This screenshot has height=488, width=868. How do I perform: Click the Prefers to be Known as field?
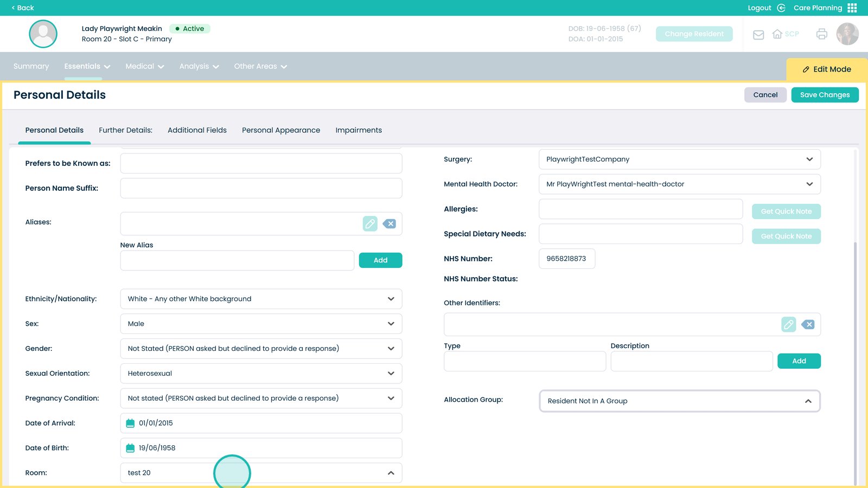pos(261,164)
